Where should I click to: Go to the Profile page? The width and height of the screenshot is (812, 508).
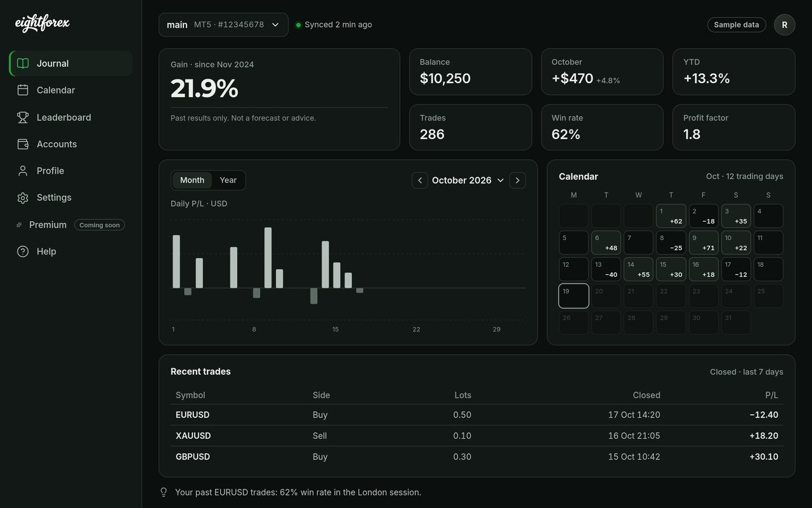coord(71,171)
